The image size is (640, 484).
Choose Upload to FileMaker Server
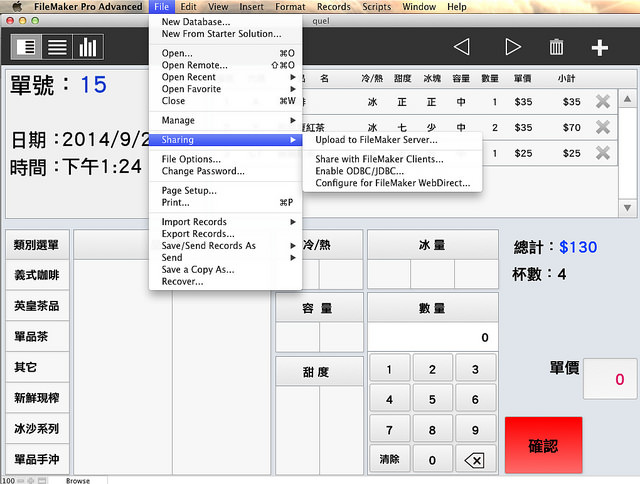(x=392, y=140)
